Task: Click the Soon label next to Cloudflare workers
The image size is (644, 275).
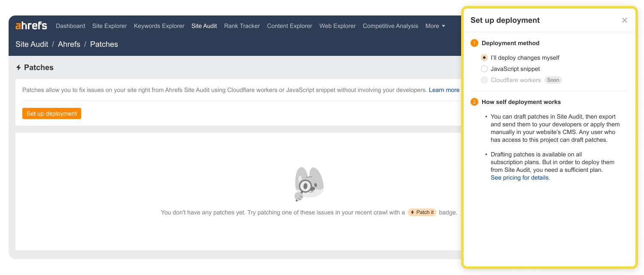Action: 553,80
